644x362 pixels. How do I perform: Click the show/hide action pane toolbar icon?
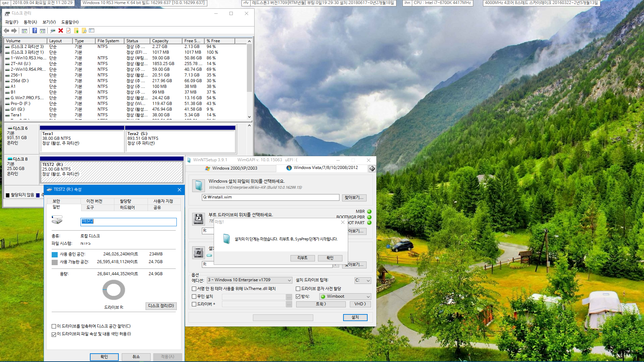click(x=43, y=31)
